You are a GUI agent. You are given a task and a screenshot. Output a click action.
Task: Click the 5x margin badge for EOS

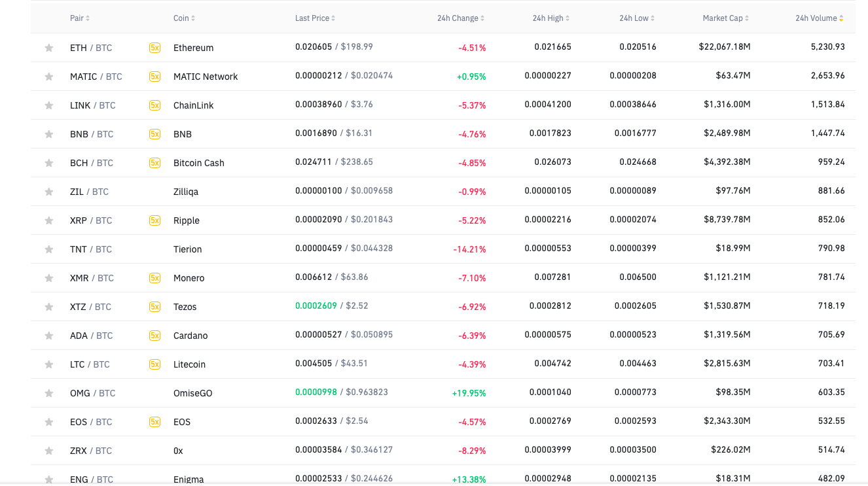click(154, 422)
